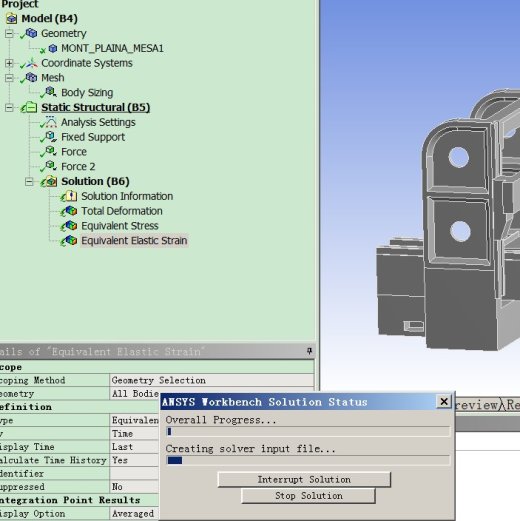Select the Model (B4) icon

point(11,19)
